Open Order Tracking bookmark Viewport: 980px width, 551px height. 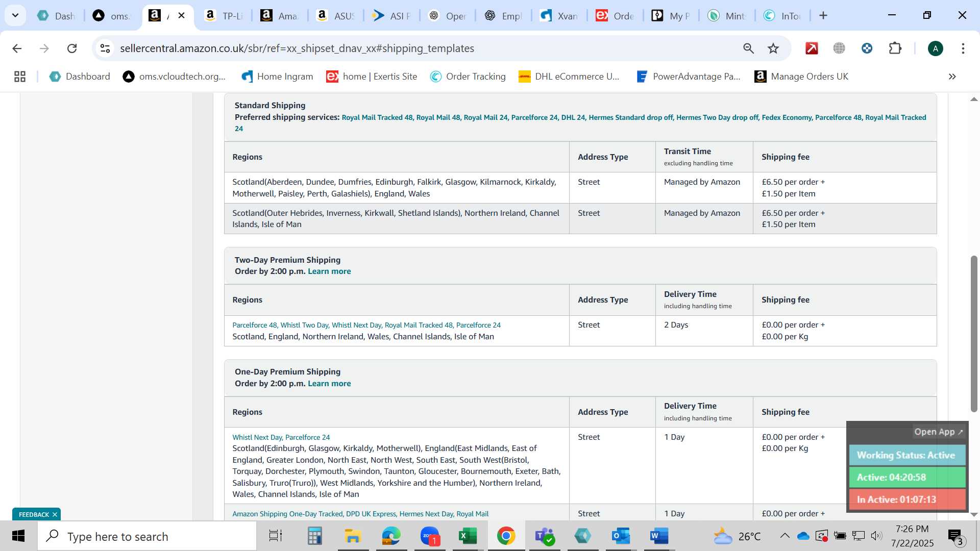pyautogui.click(x=468, y=77)
